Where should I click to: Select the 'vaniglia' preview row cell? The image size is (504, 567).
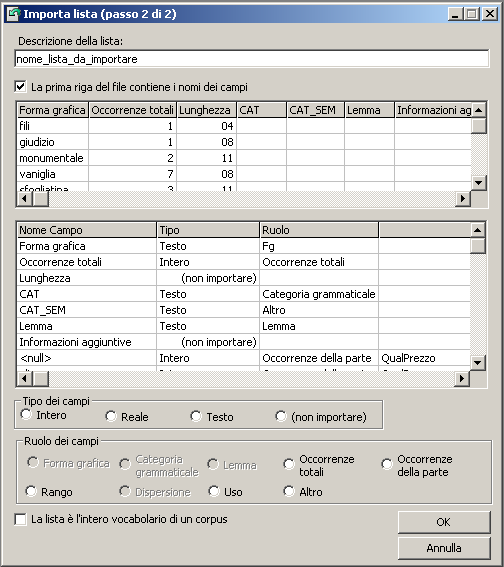52,174
